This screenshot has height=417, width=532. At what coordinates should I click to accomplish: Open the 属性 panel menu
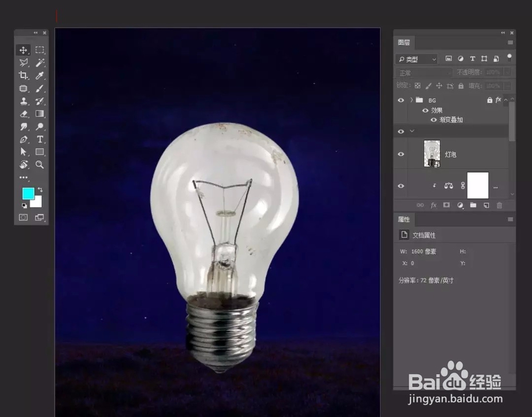(510, 219)
